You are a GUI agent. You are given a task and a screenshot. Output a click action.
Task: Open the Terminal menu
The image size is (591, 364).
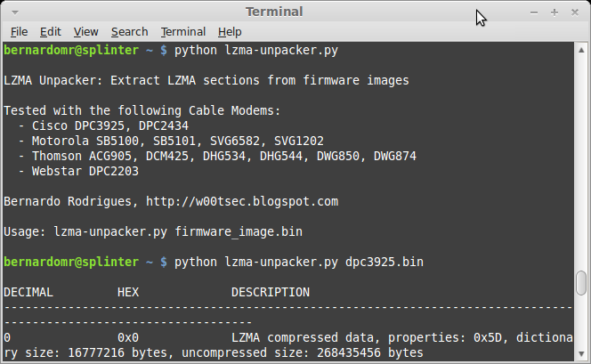coord(182,31)
